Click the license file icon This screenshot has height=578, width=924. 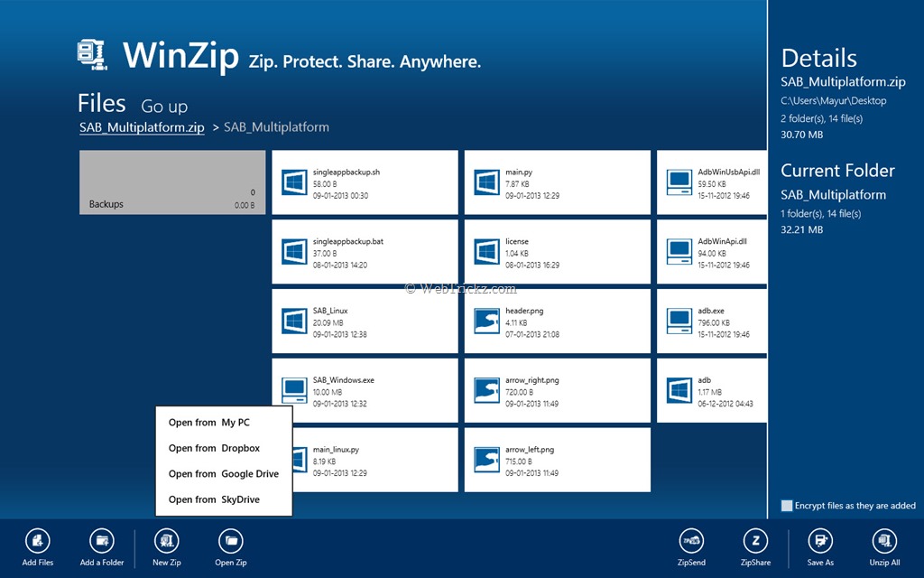tap(486, 252)
